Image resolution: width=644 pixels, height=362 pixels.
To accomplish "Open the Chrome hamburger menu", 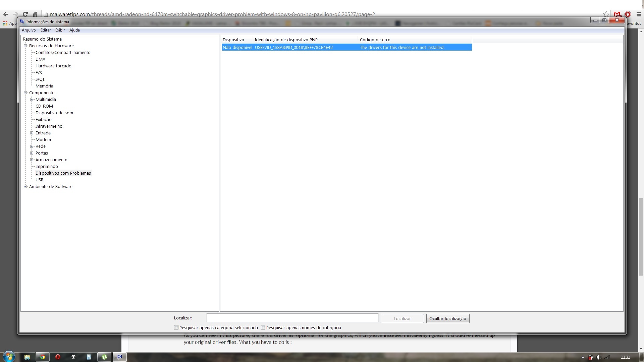I will [x=639, y=14].
